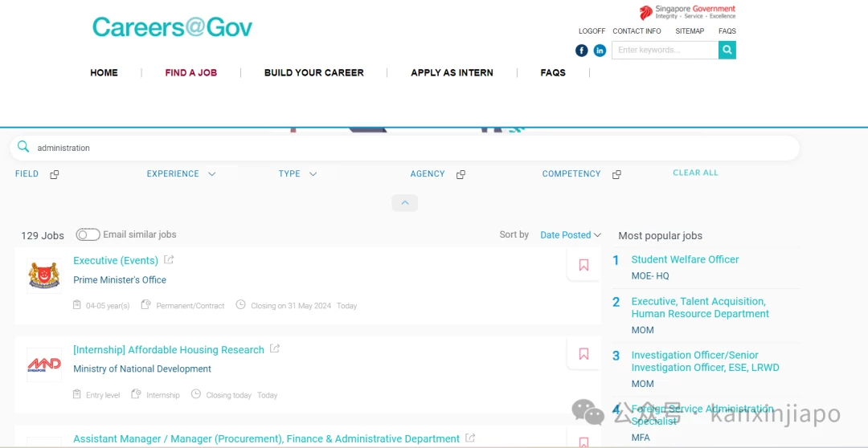This screenshot has width=868, height=448.
Task: Bookmark the Affordable Housing Research internship
Action: click(583, 353)
